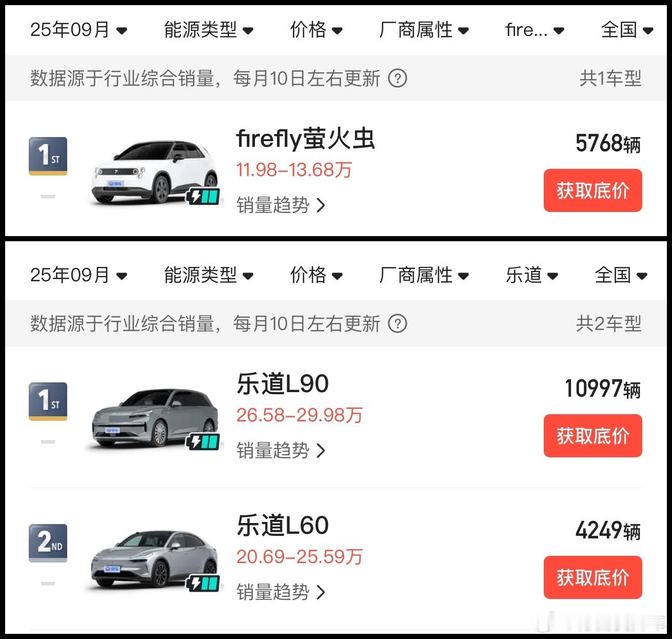Click the EV battery icon on the 乐道L90 image
The height and width of the screenshot is (639, 672).
pyautogui.click(x=204, y=442)
